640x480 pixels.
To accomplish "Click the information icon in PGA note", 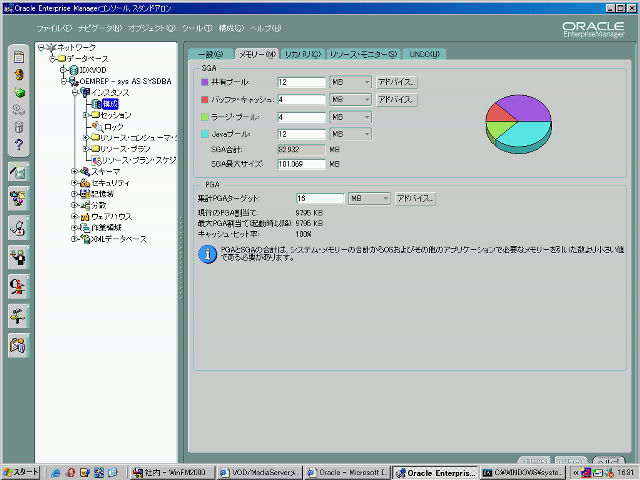I will [x=207, y=255].
